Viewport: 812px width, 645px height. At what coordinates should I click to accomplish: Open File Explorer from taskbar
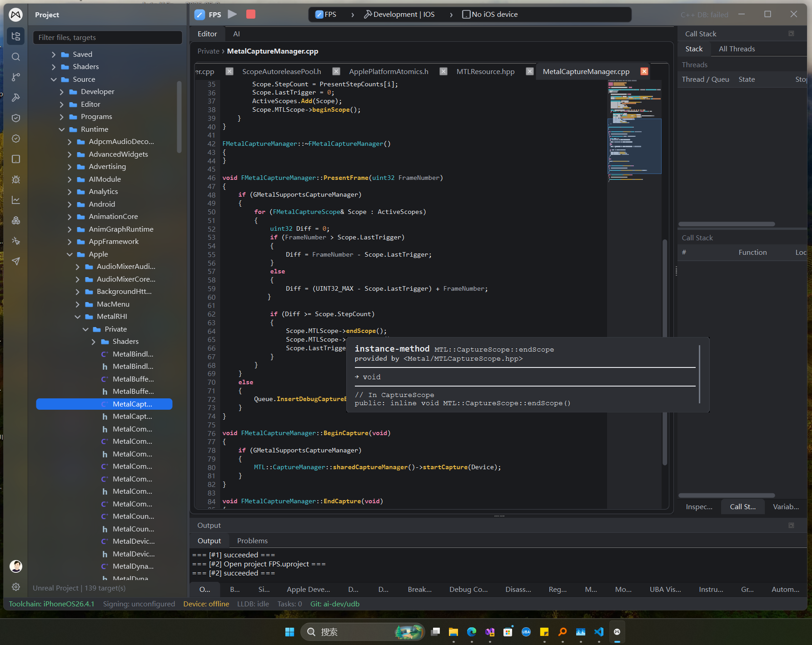[453, 632]
